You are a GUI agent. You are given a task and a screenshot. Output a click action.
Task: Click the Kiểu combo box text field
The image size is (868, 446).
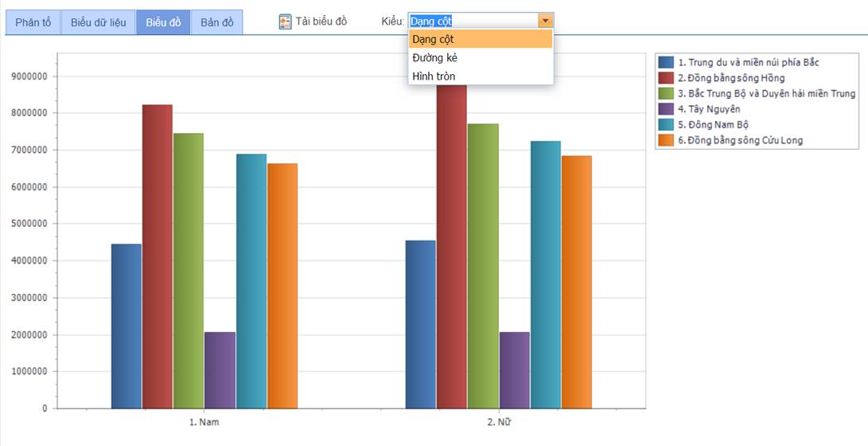[x=473, y=22]
